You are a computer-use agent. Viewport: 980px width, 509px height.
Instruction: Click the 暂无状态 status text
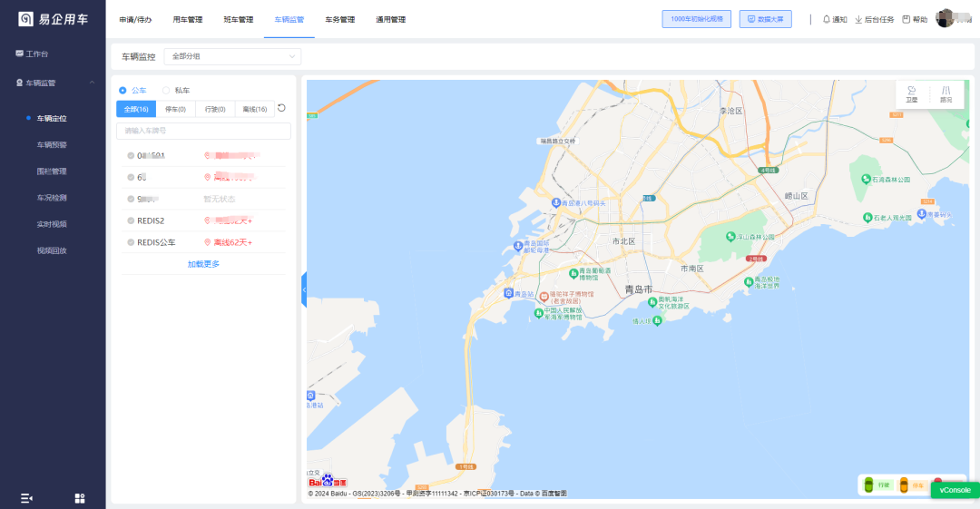click(220, 199)
